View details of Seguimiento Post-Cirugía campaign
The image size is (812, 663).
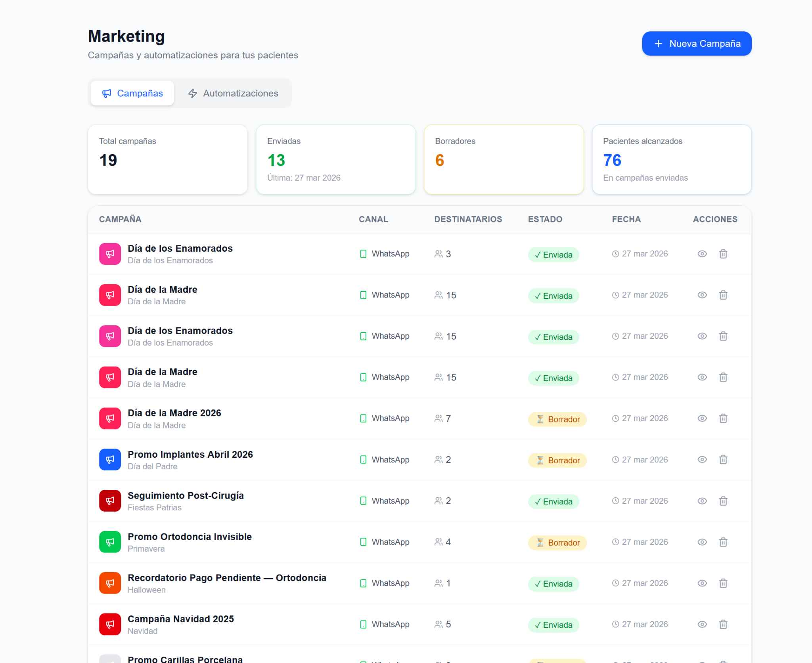tap(702, 501)
